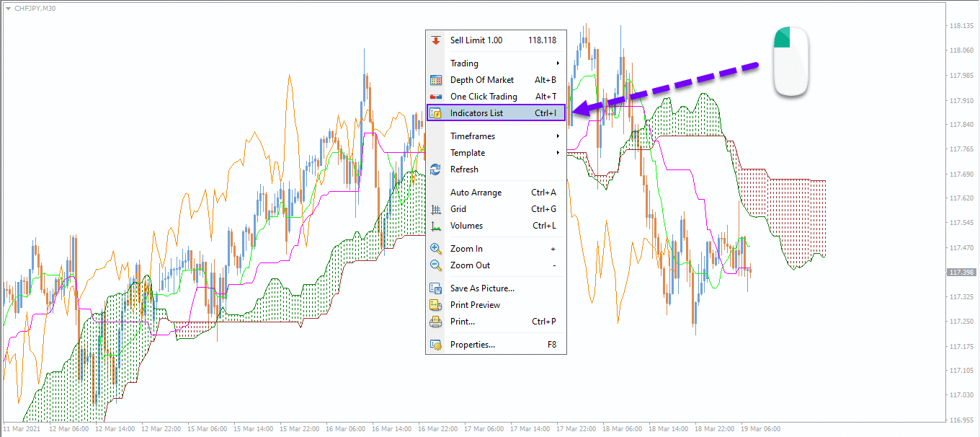Click the Volumes icon
The height and width of the screenshot is (437, 980).
point(435,226)
